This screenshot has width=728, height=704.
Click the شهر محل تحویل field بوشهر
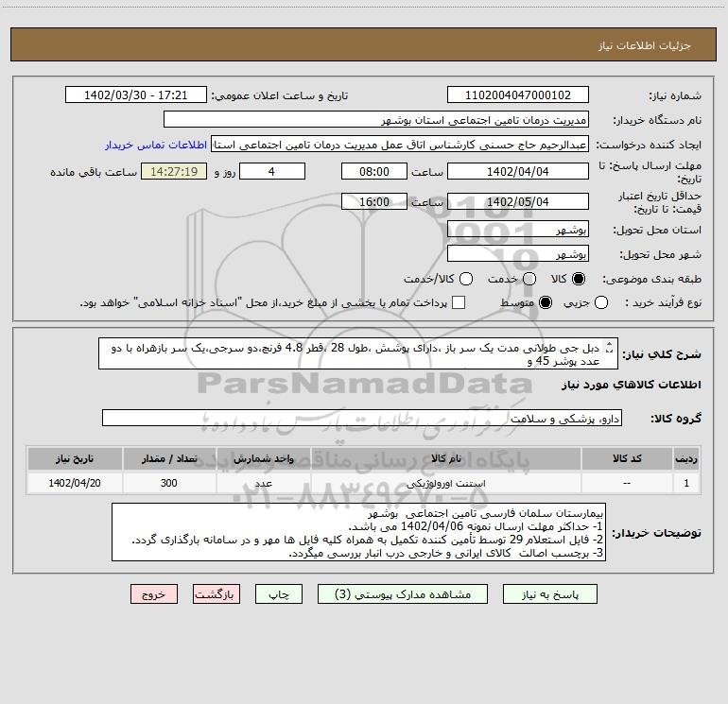[x=518, y=253]
